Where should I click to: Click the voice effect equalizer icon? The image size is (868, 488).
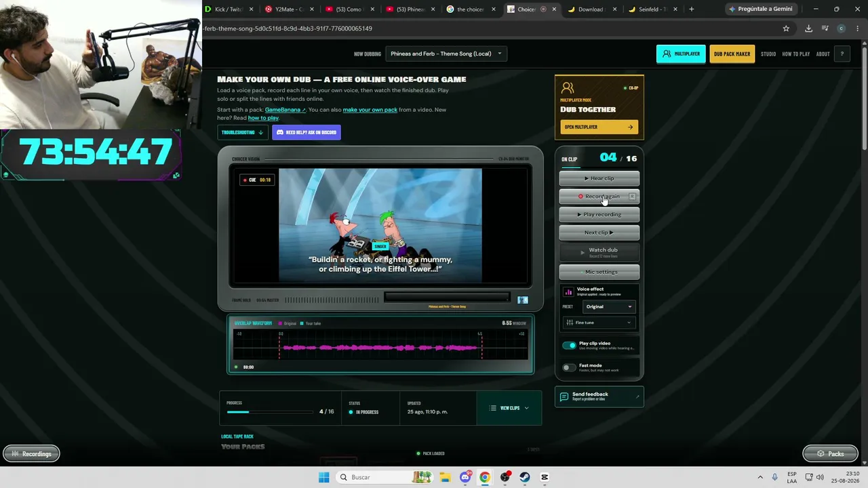(x=568, y=291)
